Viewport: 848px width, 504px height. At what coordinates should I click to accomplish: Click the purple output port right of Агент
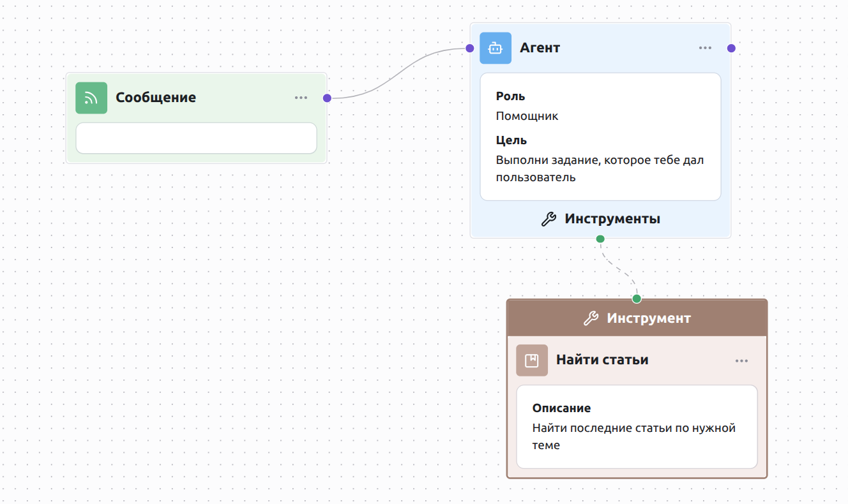731,48
